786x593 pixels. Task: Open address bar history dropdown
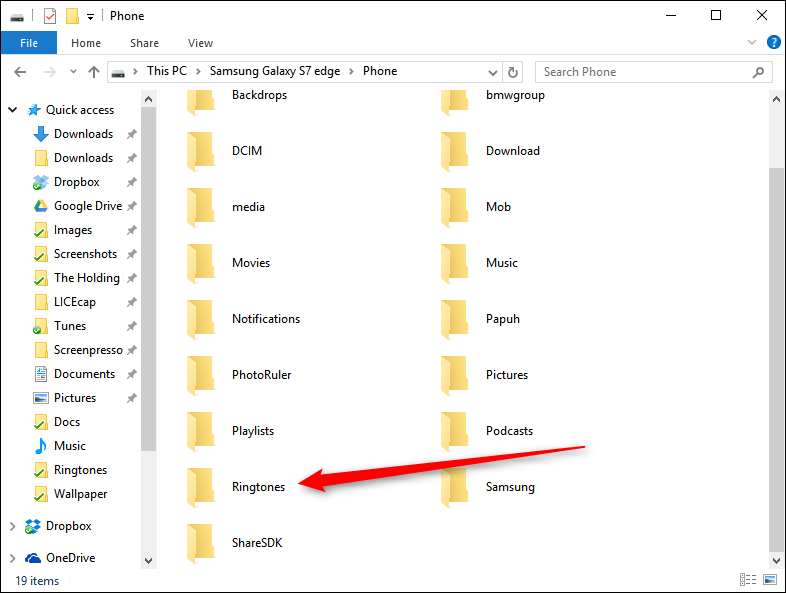pos(493,73)
